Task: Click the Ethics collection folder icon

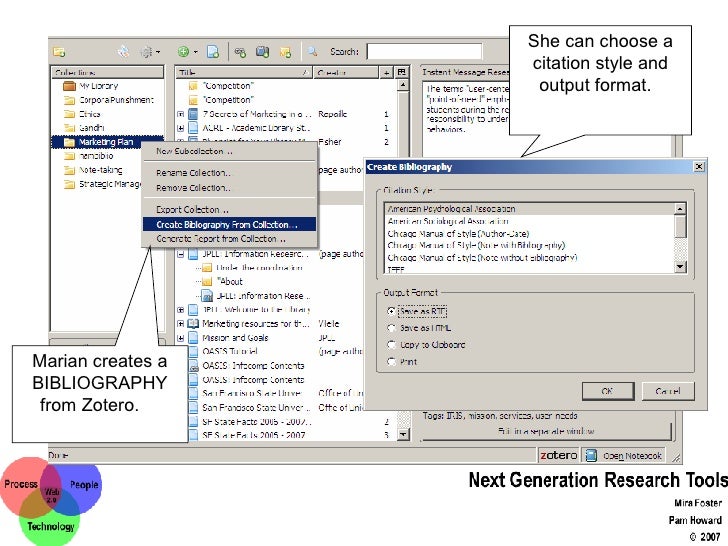Action: [x=69, y=114]
